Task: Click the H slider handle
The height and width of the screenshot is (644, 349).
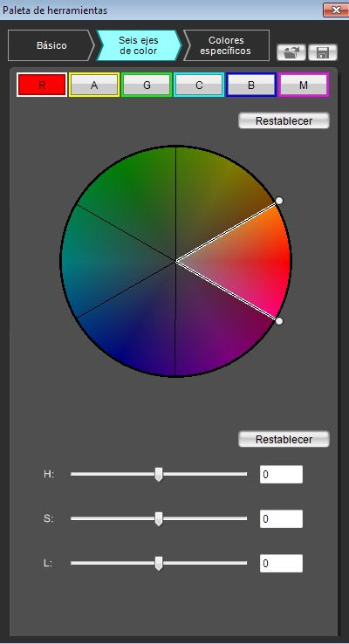Action: (x=159, y=475)
